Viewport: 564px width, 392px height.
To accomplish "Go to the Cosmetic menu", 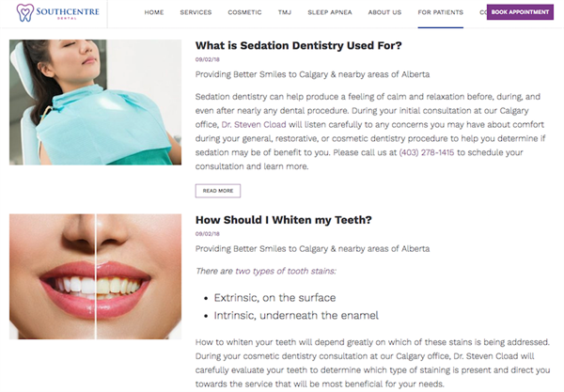I will click(x=244, y=12).
